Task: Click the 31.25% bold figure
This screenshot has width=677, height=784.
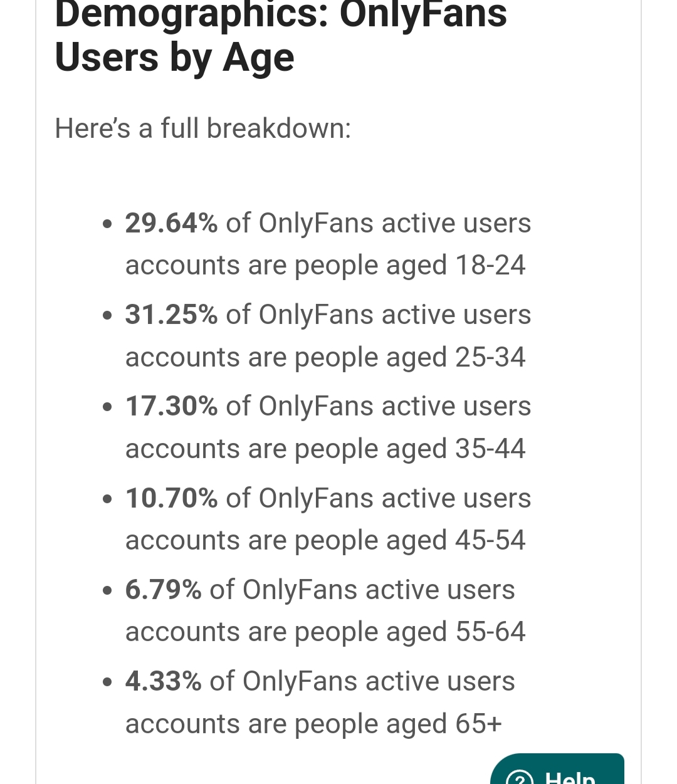Action: [x=171, y=315]
